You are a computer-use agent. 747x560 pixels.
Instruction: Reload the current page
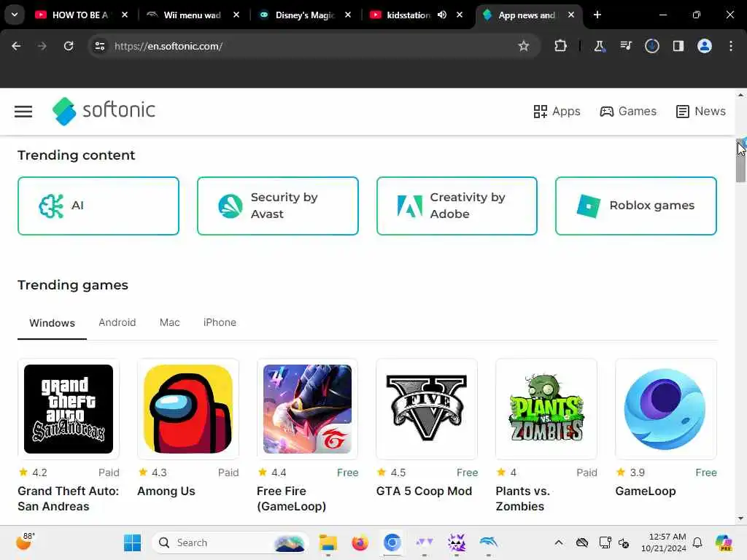pos(69,46)
